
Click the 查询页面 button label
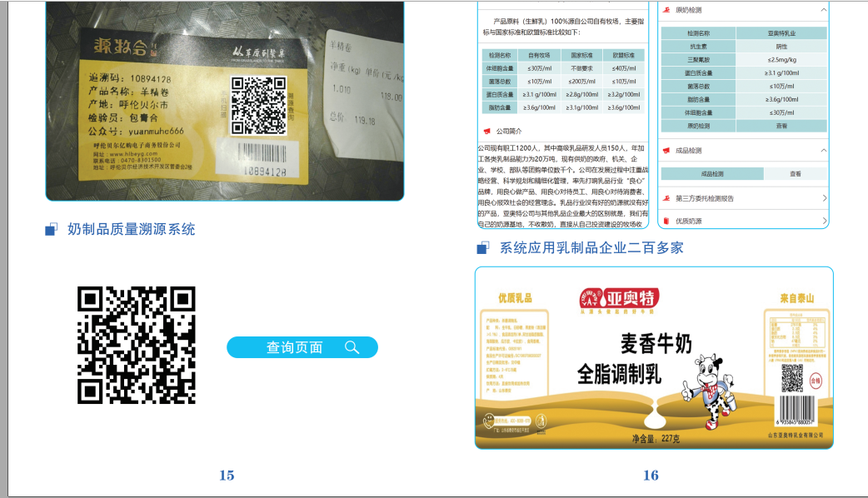coord(295,347)
